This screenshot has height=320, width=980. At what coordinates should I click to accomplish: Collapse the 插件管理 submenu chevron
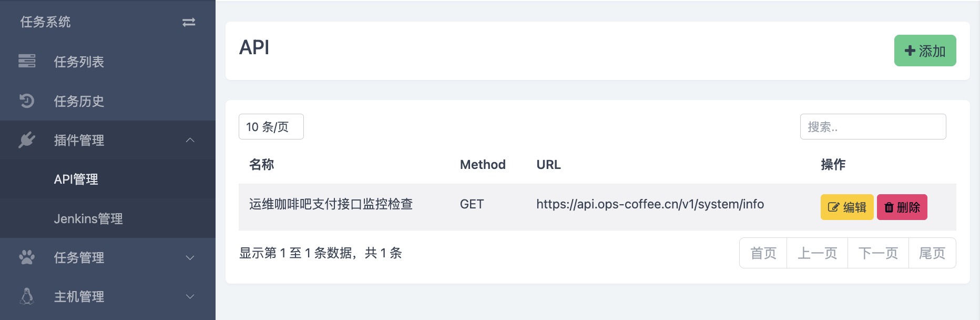click(x=190, y=140)
